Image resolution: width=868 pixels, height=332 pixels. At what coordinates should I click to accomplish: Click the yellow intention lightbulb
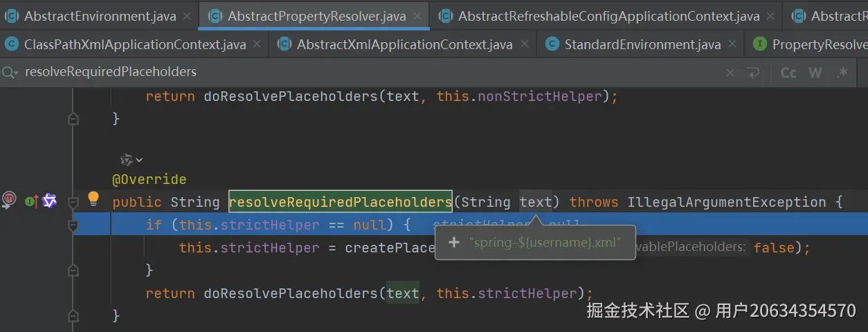(x=93, y=200)
